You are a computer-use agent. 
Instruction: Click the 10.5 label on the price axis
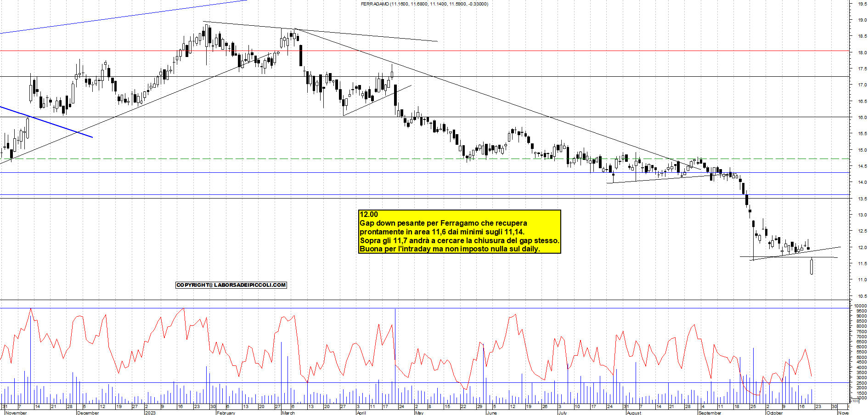click(x=862, y=296)
